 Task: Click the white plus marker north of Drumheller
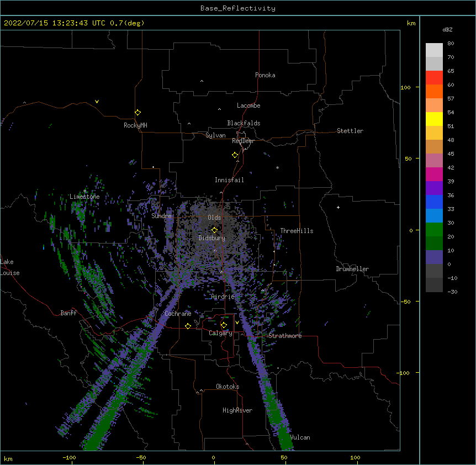[338, 207]
